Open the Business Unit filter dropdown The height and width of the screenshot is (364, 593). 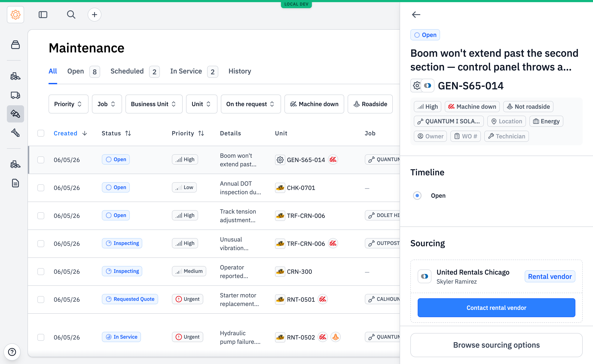click(x=154, y=104)
